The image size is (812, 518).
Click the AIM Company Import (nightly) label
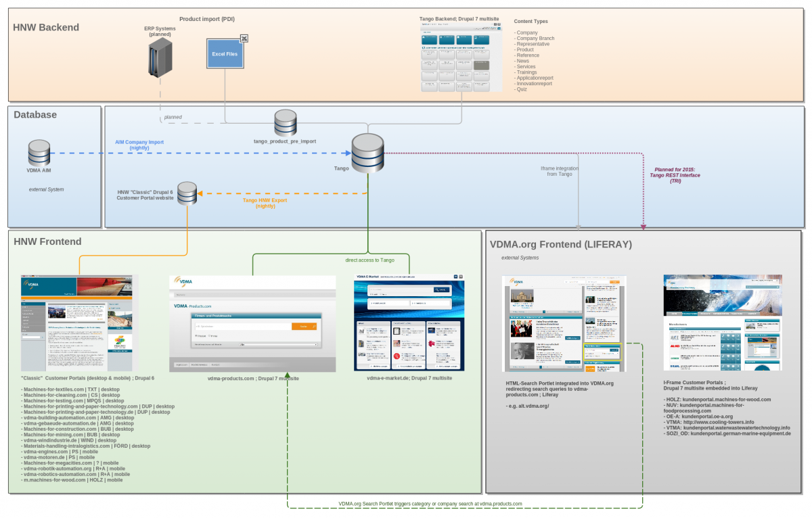(x=139, y=145)
